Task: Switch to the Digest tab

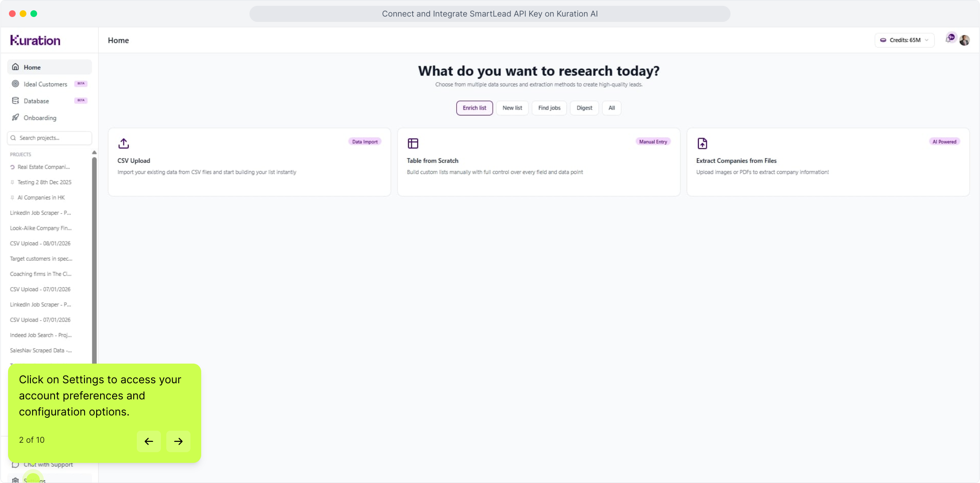Action: pos(584,108)
